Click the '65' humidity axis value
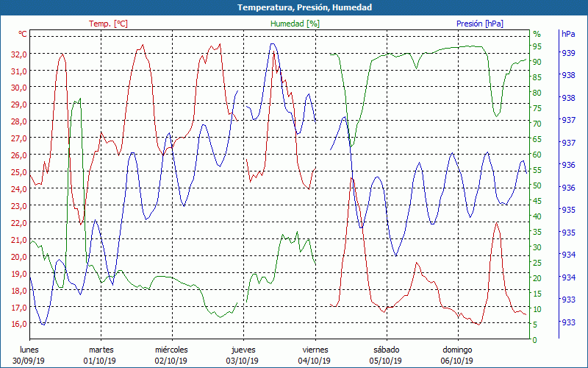 [537, 139]
